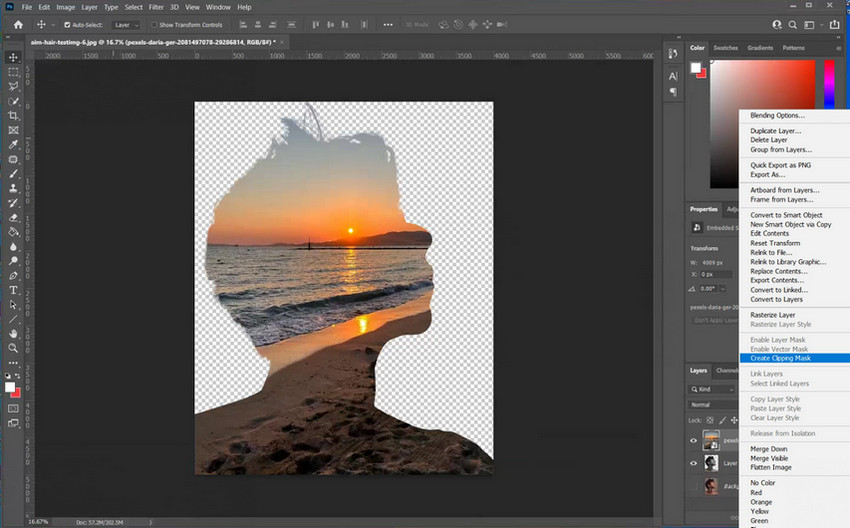
Task: Select the Move tool in the toolbox
Action: coord(13,57)
